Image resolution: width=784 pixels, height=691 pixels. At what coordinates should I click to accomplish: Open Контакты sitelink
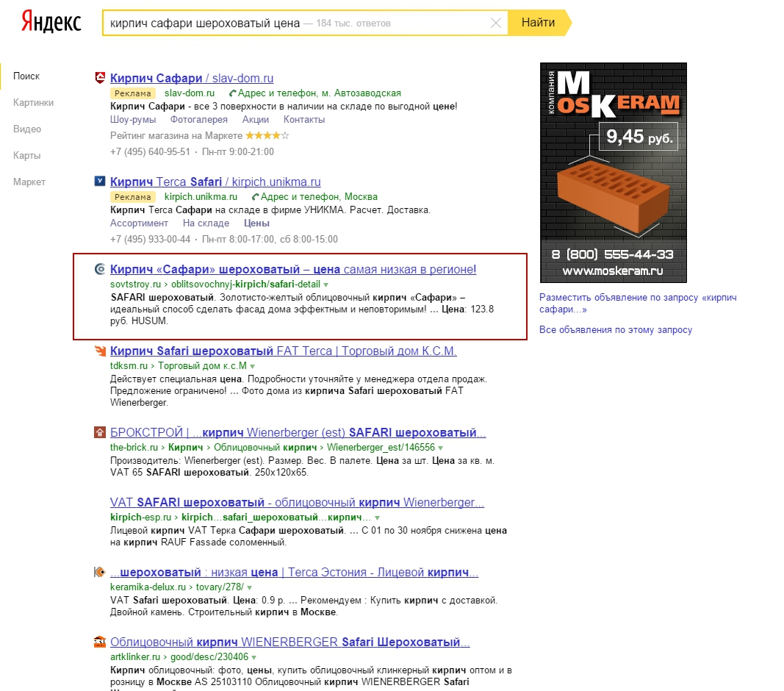(x=304, y=120)
